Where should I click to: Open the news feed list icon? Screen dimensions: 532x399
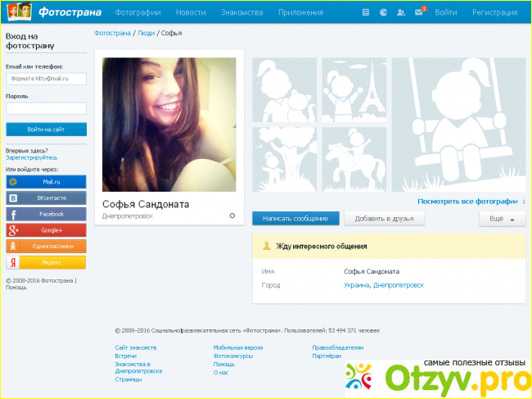[365, 13]
